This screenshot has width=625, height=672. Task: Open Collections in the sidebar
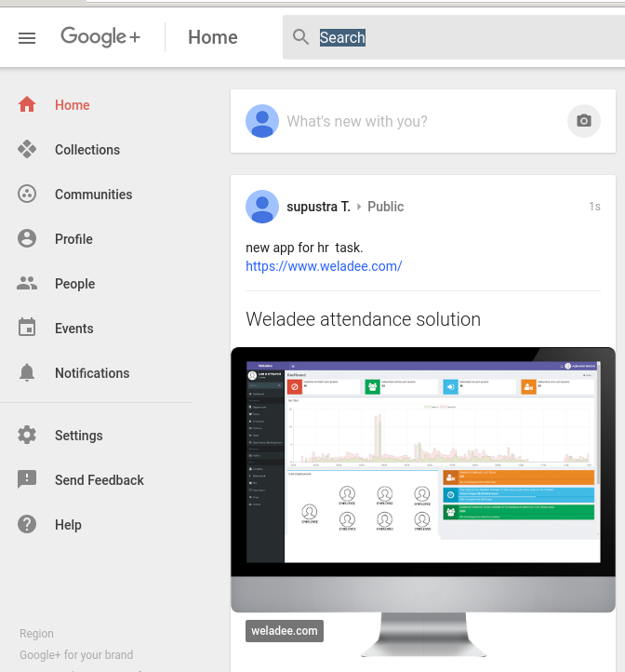[x=87, y=150]
